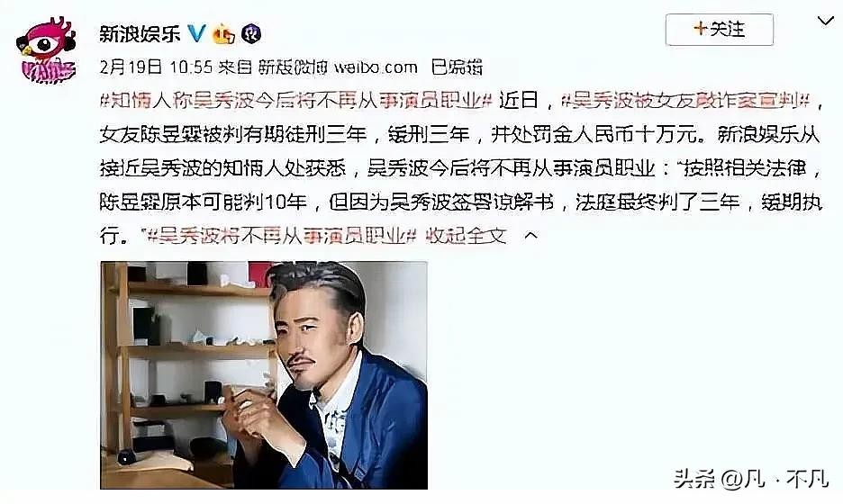Click the 2月19日 10:55 timestamp
The height and width of the screenshot is (504, 843).
coord(157,67)
